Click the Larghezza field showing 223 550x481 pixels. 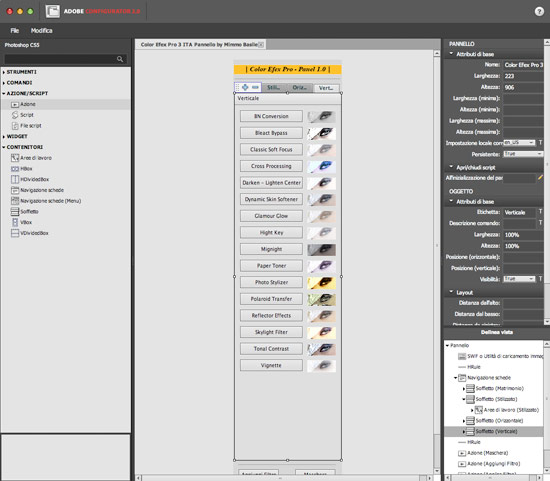523,76
